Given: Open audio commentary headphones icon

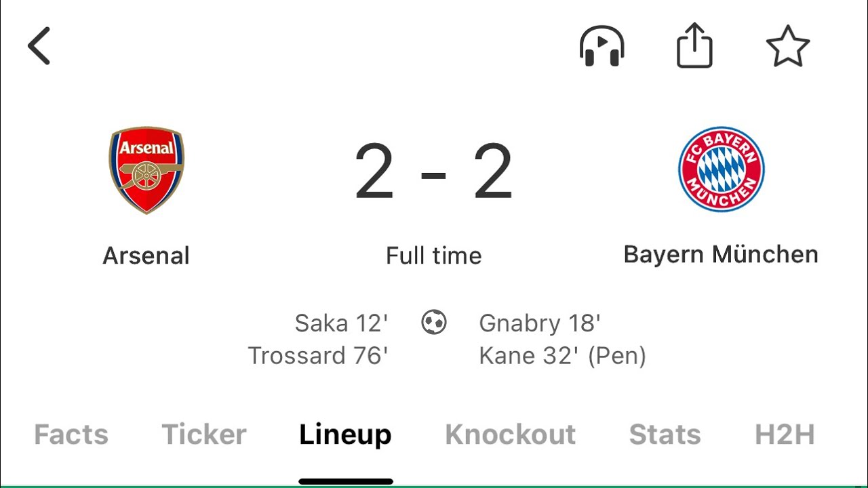Looking at the screenshot, I should coord(601,46).
